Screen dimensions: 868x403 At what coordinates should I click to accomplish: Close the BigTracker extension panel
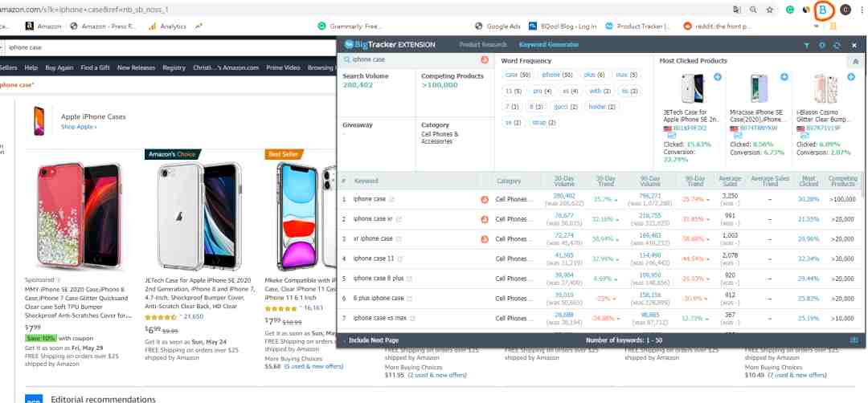(x=854, y=45)
